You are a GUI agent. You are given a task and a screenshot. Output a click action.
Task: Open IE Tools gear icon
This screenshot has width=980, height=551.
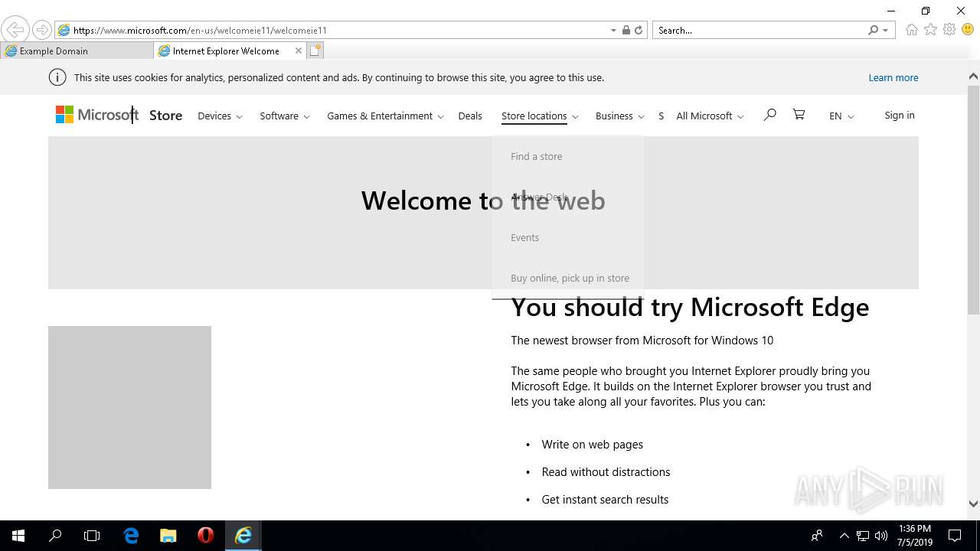(949, 30)
